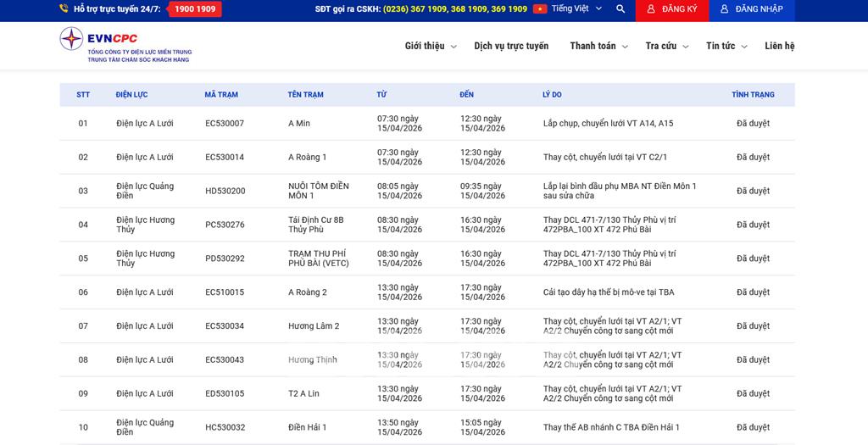Click the phone icon beside hotline text
This screenshot has width=868, height=445.
[64, 9]
